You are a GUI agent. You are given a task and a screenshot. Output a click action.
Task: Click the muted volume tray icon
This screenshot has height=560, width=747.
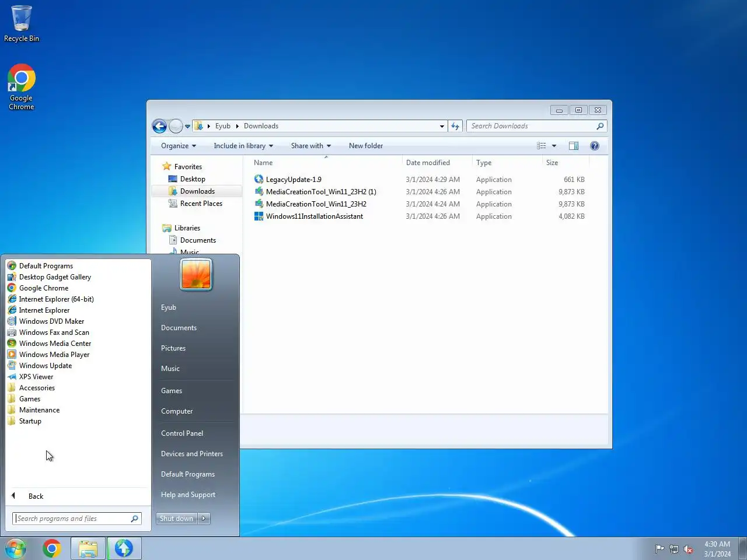(689, 549)
